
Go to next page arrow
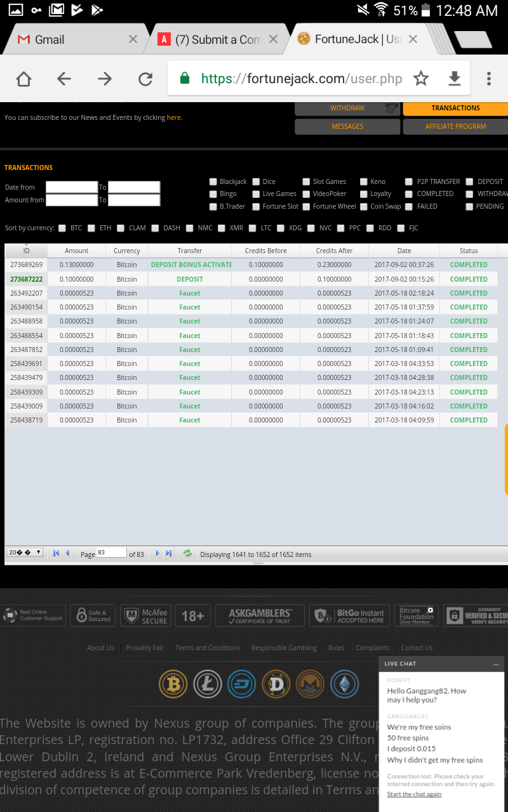coord(157,553)
